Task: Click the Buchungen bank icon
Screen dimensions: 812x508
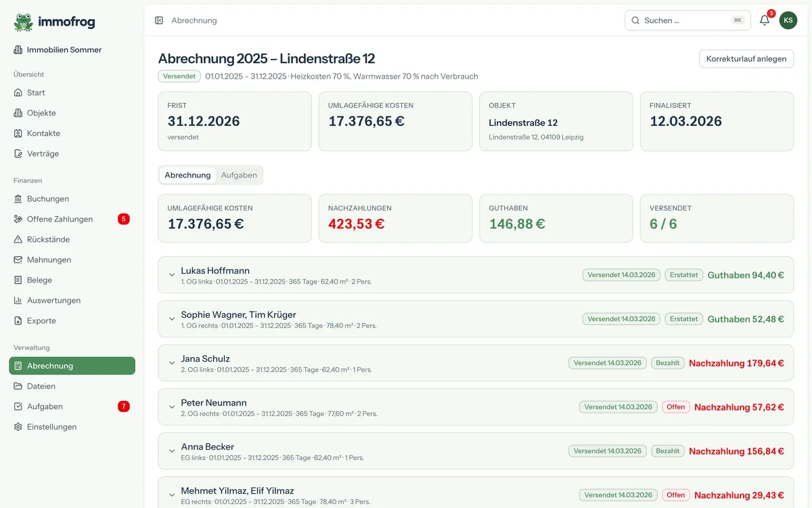Action: click(x=18, y=199)
